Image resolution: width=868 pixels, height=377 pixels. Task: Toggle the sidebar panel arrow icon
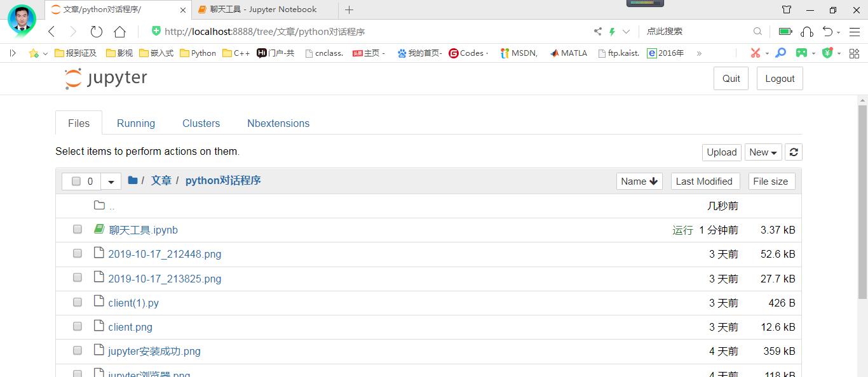[13, 53]
